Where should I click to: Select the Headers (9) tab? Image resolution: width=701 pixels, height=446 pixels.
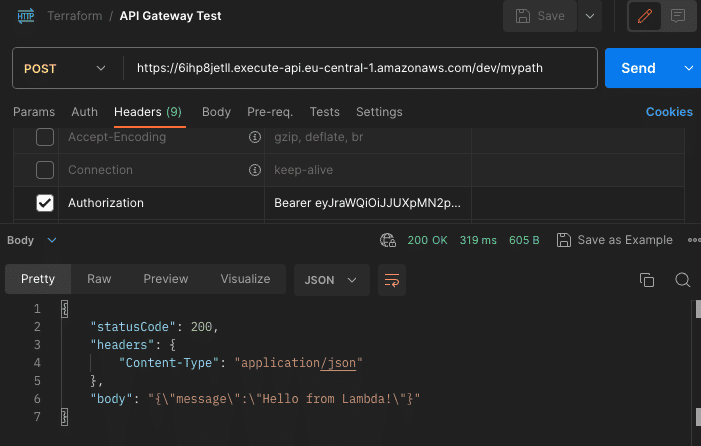point(148,112)
